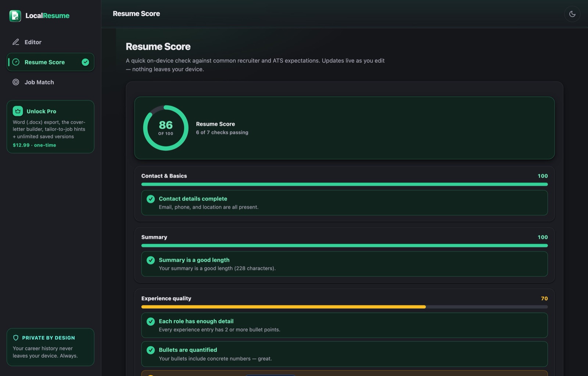
Task: Click the 6 of 7 checks passing text
Action: pos(222,132)
